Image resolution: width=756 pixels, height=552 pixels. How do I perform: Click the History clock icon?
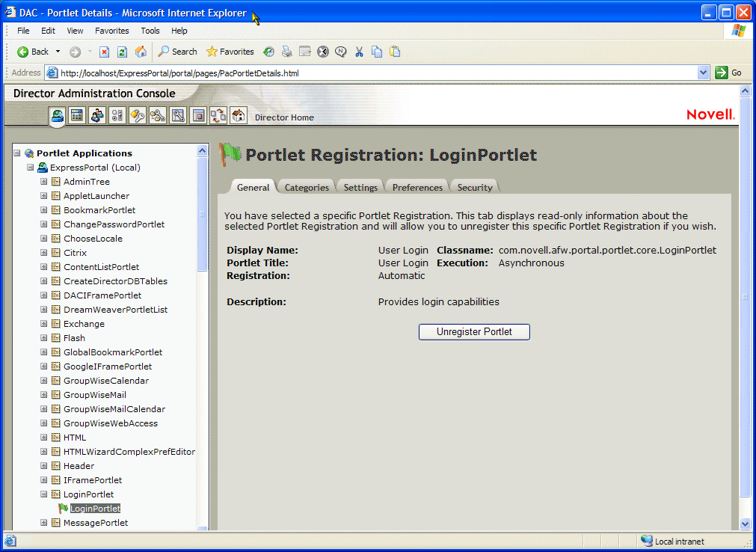click(x=268, y=52)
